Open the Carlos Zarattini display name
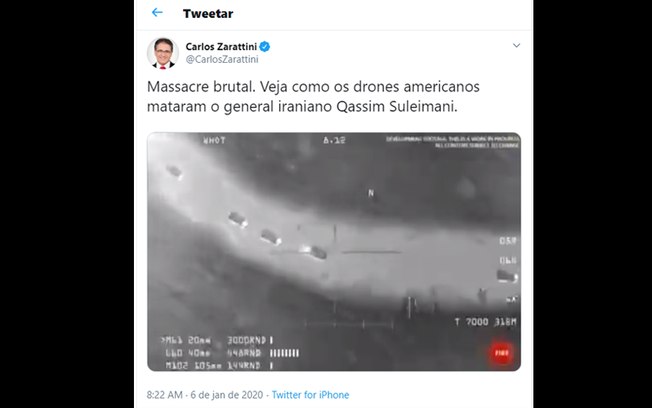Viewport: 652px width, 408px height. pos(221,47)
